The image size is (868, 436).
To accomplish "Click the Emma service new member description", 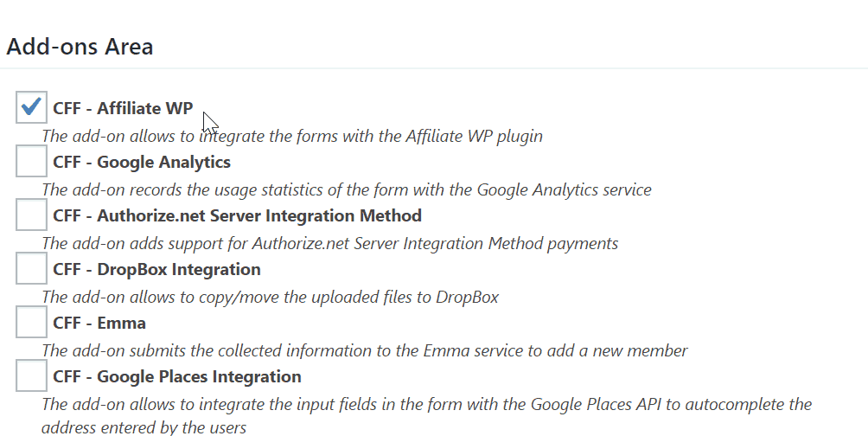I will click(x=365, y=350).
